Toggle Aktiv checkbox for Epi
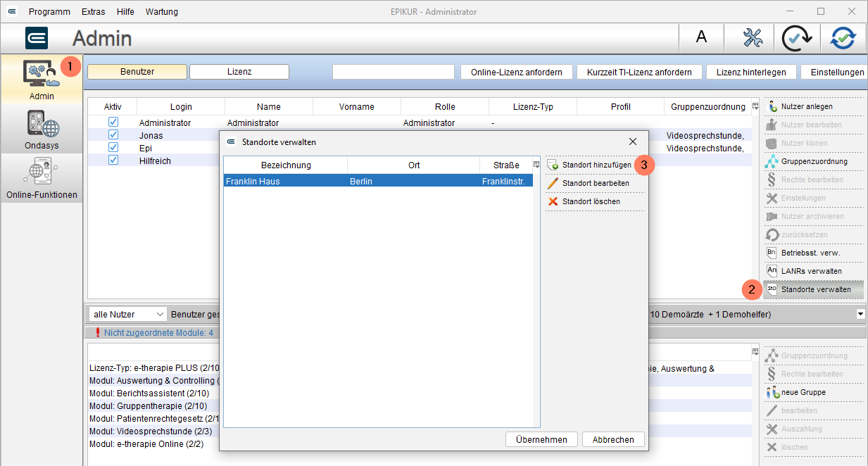 point(113,148)
